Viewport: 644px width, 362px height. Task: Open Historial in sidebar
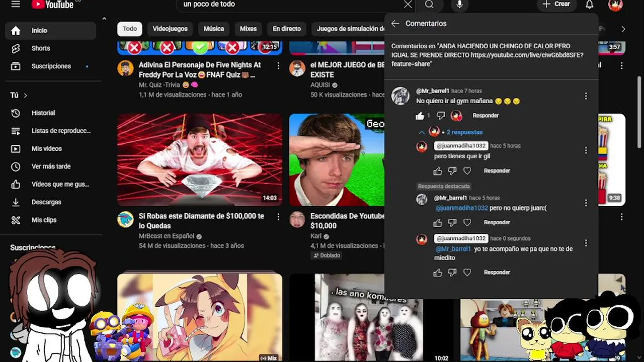[x=51, y=113]
